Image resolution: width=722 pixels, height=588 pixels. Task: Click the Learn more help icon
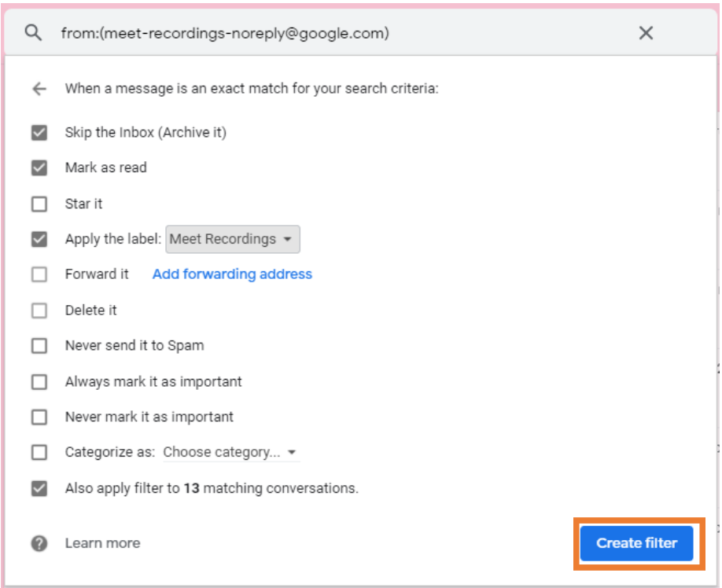(39, 543)
